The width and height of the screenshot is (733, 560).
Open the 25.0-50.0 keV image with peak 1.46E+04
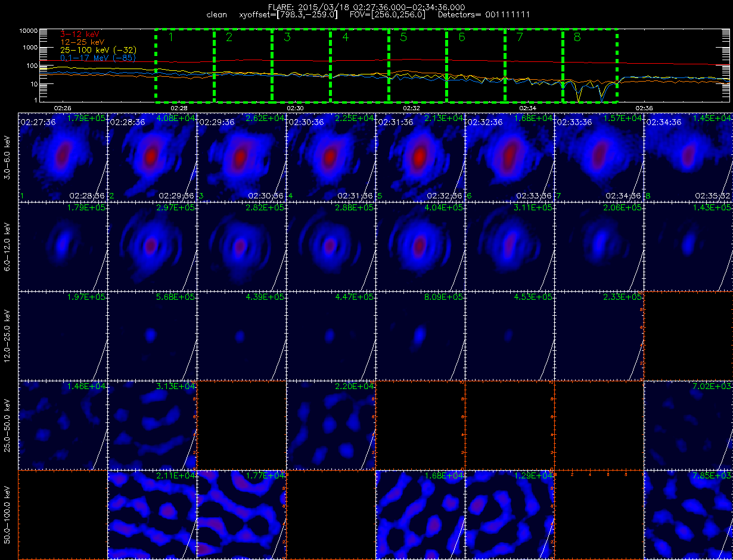click(x=63, y=425)
